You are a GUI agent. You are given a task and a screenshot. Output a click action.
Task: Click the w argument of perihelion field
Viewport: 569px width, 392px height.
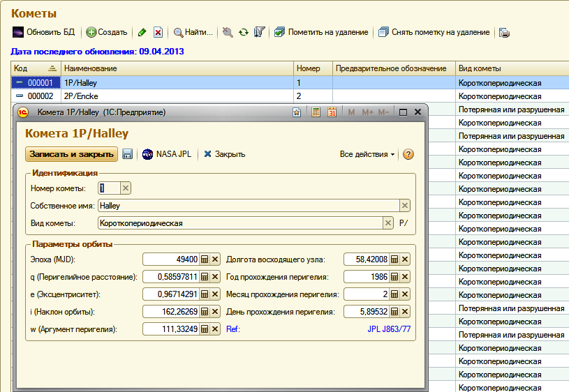click(x=171, y=329)
